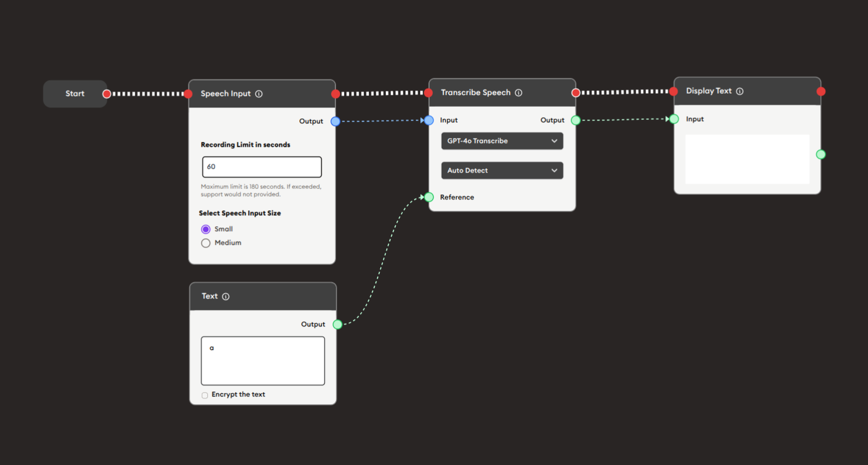This screenshot has width=868, height=465.
Task: Click the Start node
Action: click(x=75, y=94)
